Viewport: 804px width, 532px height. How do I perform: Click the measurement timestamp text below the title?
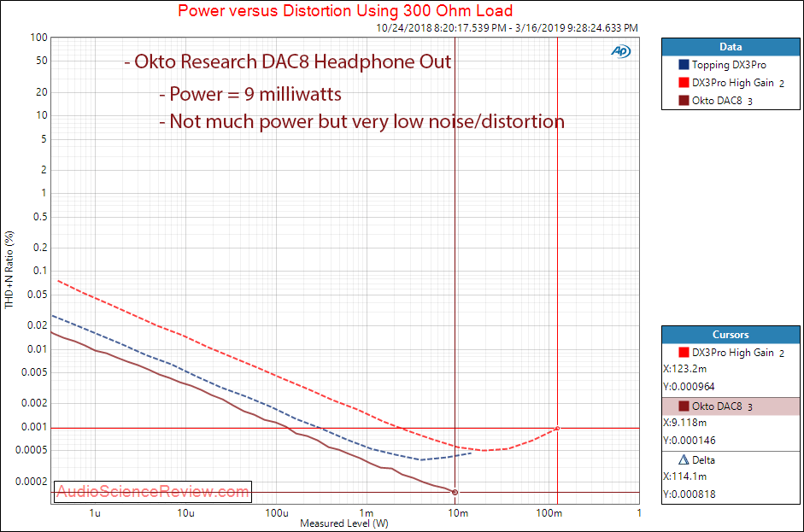(508, 27)
